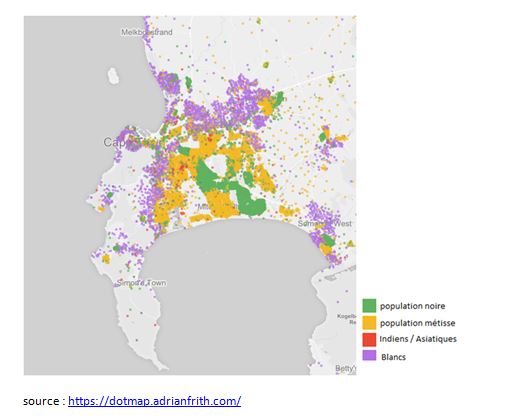This screenshot has width=526, height=420.
Task: Select the Indiens / Asiatiques legend label
Action: coord(418,339)
